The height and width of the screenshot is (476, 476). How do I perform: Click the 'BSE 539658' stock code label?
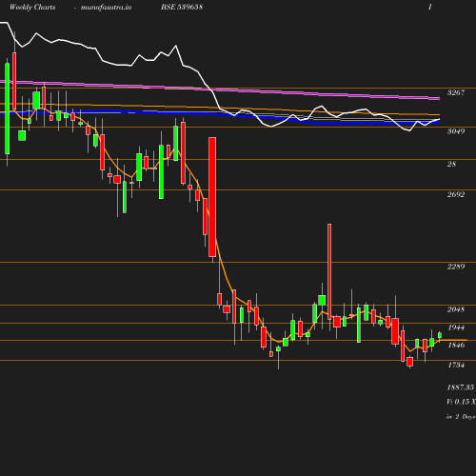pos(182,7)
